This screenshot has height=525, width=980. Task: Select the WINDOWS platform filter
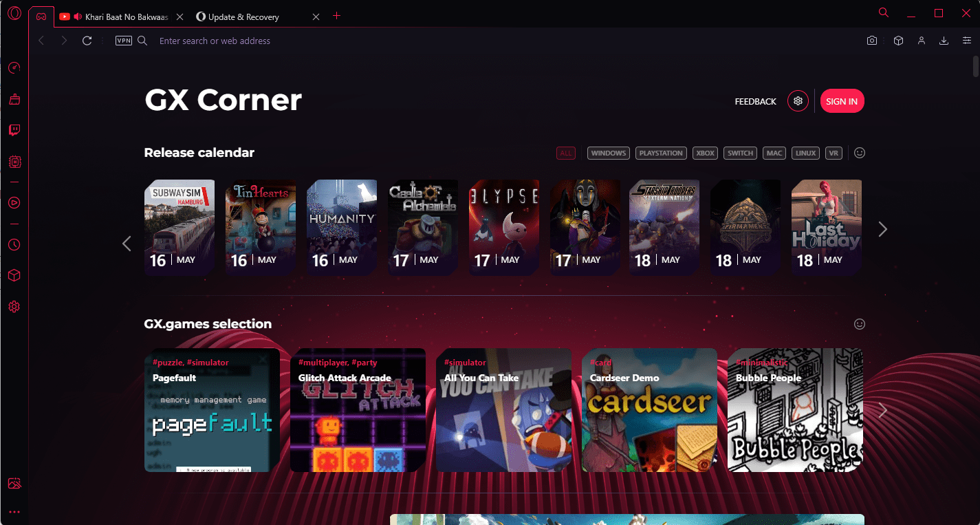(608, 153)
